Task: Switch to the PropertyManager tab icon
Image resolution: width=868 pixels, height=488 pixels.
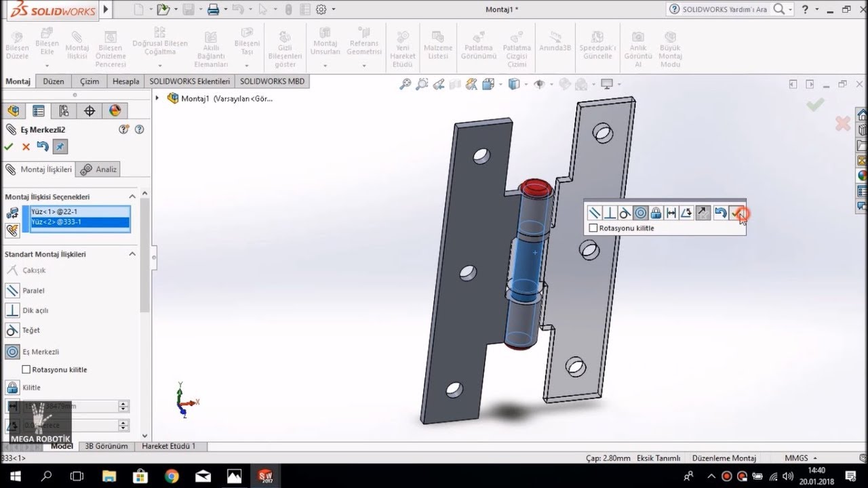Action: tap(39, 111)
